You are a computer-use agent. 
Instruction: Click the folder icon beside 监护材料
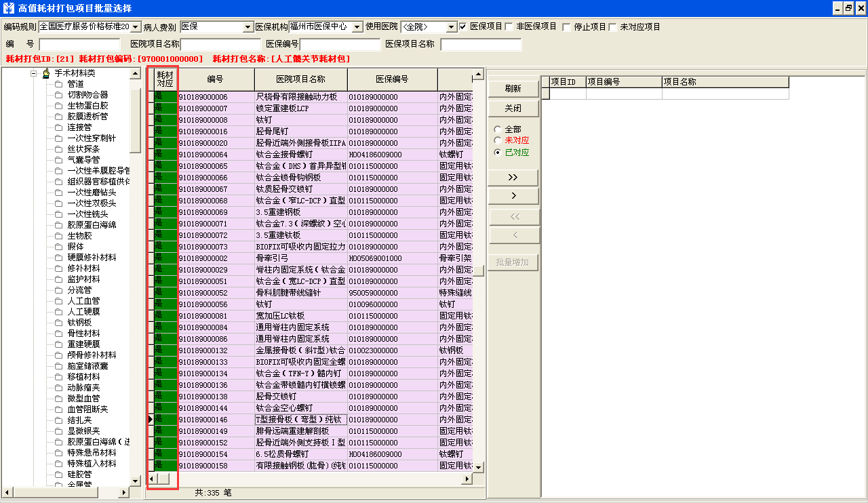pyautogui.click(x=58, y=279)
